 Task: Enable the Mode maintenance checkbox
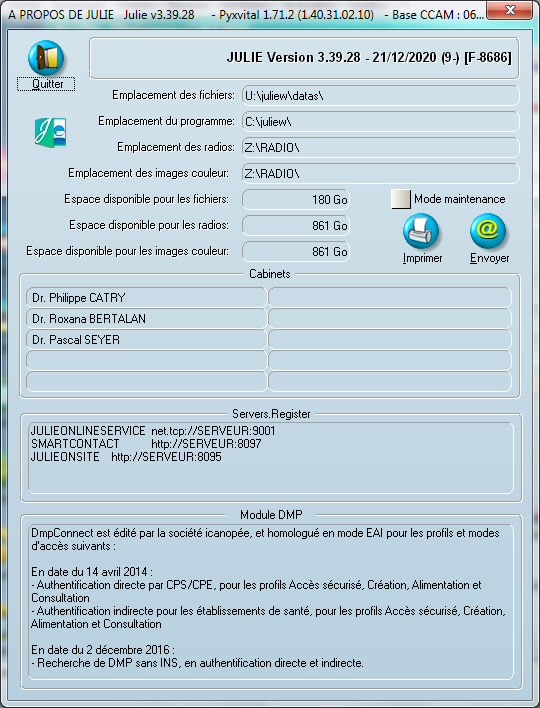pos(400,199)
